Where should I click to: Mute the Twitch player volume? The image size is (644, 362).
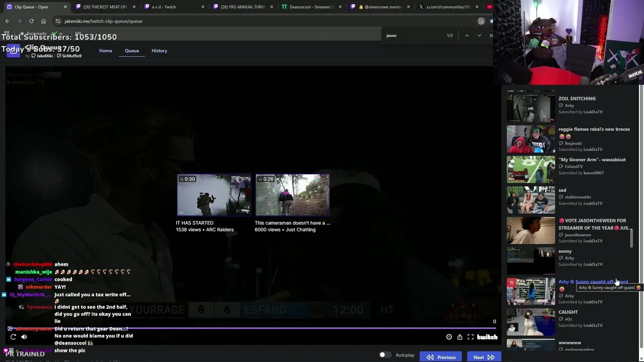[x=24, y=337]
